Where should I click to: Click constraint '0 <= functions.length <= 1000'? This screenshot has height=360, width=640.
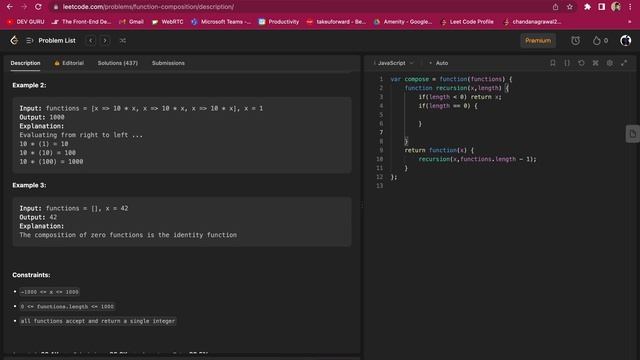tap(67, 307)
